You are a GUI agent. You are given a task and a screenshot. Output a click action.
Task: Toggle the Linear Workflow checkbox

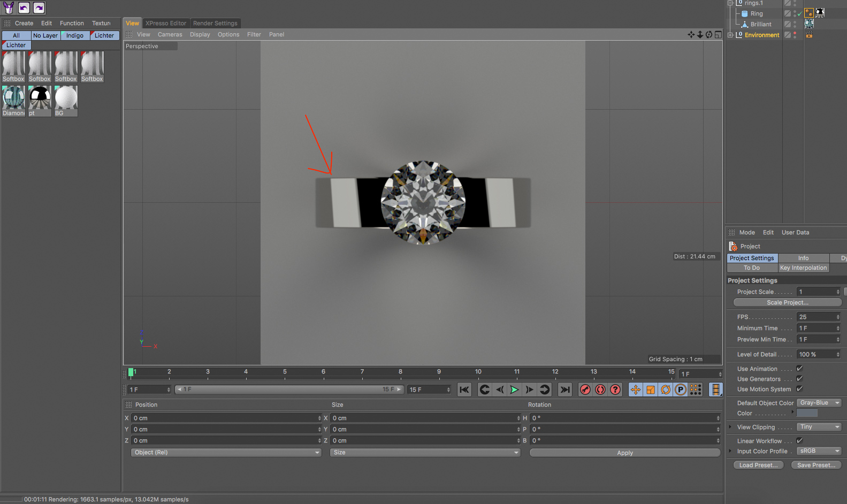tap(799, 441)
